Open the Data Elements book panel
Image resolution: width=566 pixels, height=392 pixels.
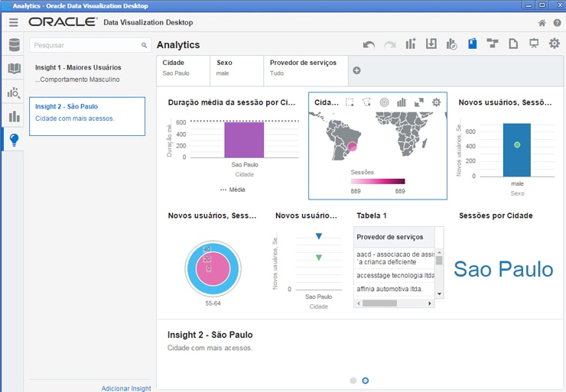click(x=14, y=69)
